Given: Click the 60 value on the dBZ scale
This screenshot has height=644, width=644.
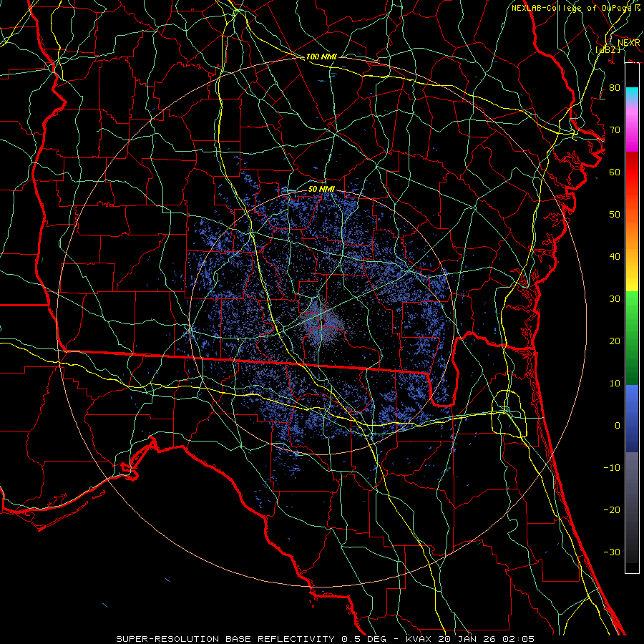Looking at the screenshot, I should [x=615, y=172].
